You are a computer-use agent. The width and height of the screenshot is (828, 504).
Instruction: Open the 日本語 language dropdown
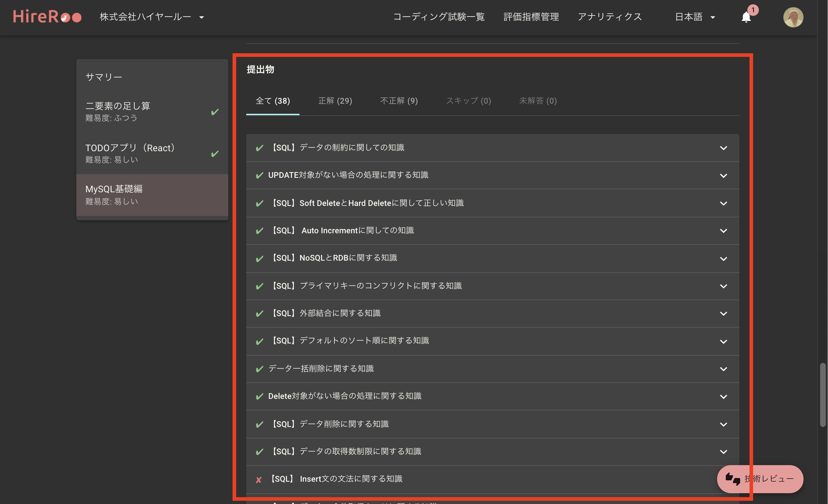pyautogui.click(x=695, y=17)
